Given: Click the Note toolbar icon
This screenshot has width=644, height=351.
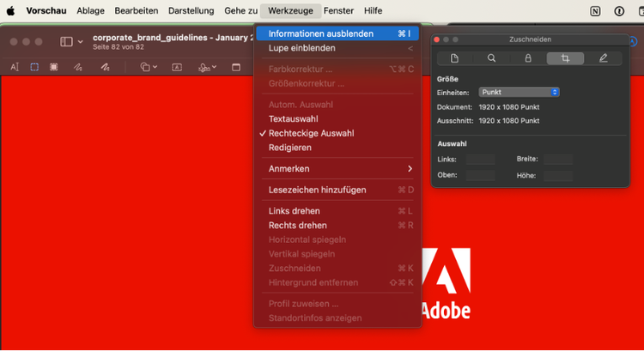Looking at the screenshot, I should [236, 67].
